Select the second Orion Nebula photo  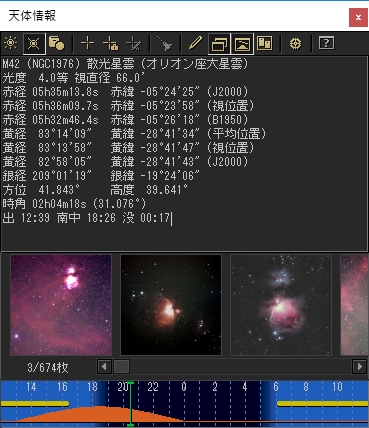(x=171, y=305)
